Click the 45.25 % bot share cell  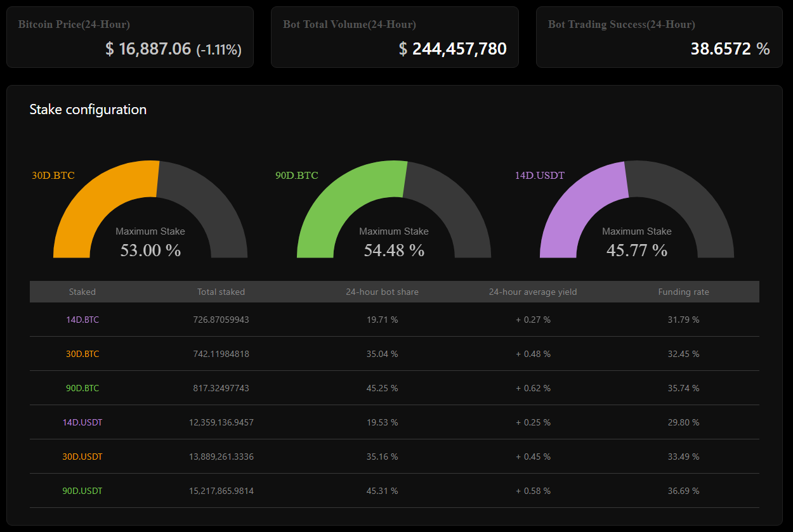tap(382, 389)
